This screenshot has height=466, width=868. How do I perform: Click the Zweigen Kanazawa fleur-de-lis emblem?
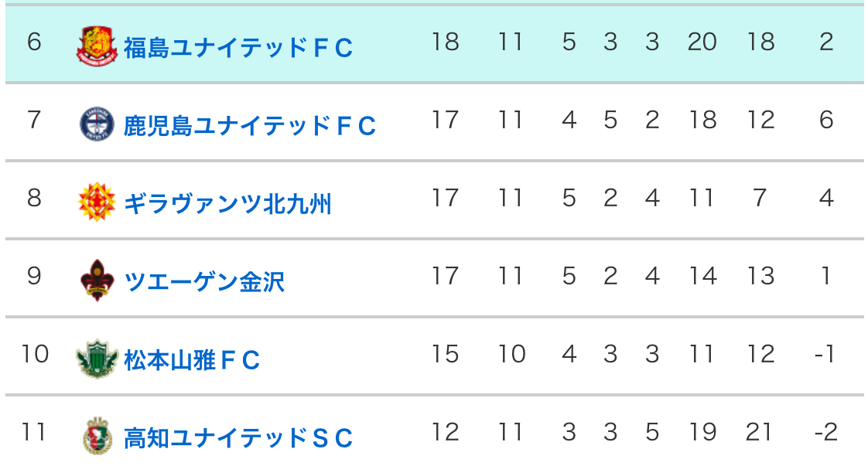coord(97,281)
